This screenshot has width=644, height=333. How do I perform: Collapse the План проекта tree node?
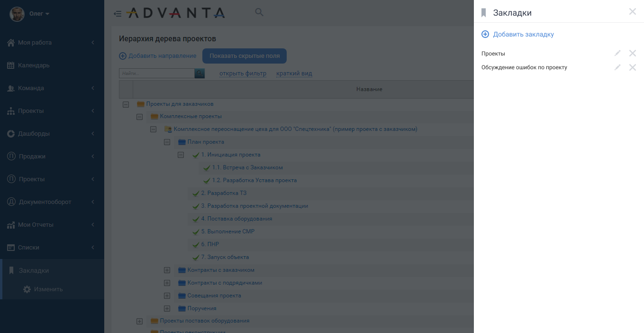pyautogui.click(x=167, y=142)
